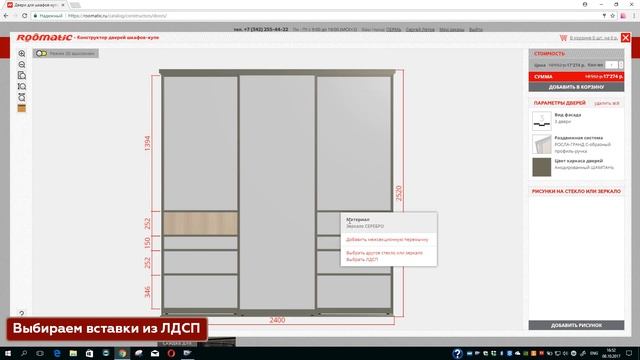This screenshot has height=360, width=640.
Task: Click the ДОБАВИТЬ РИСУНОК button
Action: tap(576, 325)
